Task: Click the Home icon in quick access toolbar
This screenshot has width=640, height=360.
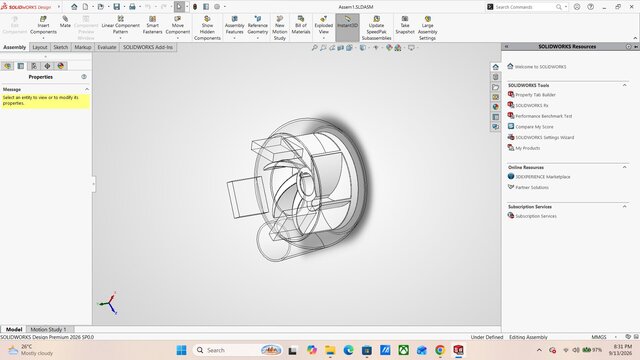Action: coord(74,7)
